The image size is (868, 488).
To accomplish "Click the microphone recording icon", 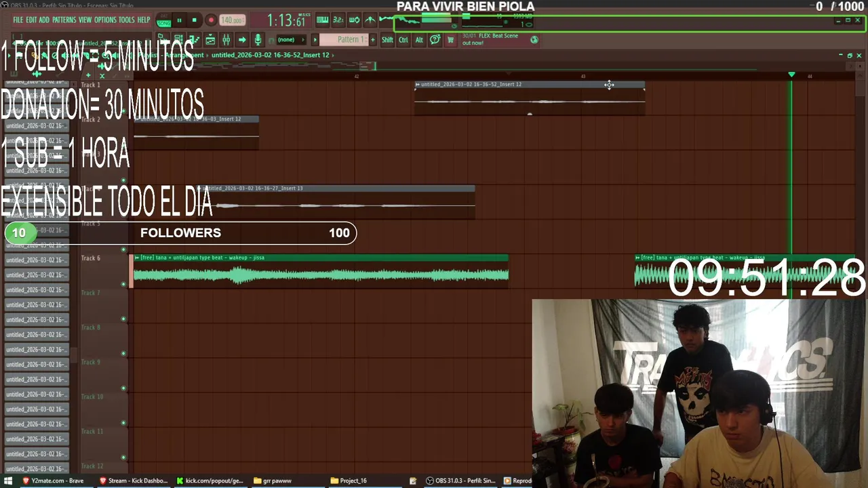I will 258,39.
